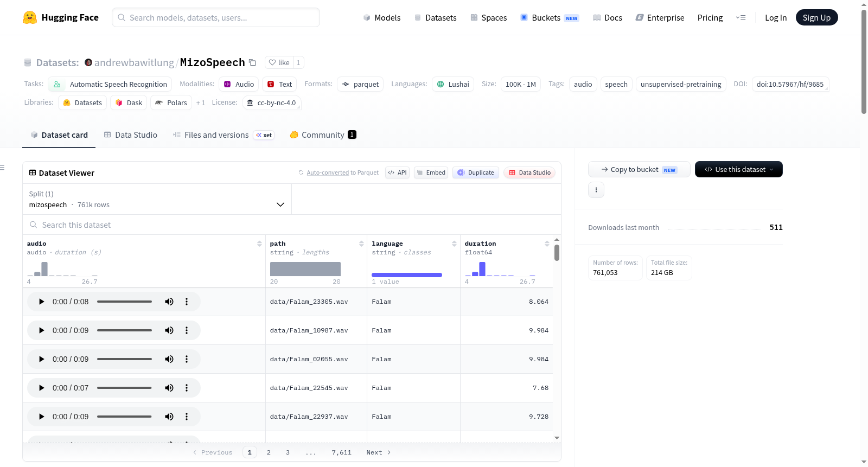868x467 pixels.
Task: Click the Hugging Face logo icon
Action: (x=30, y=17)
